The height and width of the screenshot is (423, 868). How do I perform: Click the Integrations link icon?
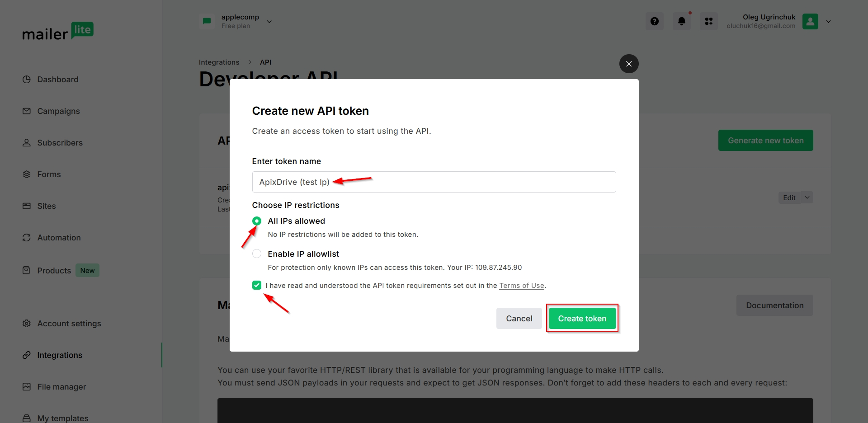pos(27,355)
